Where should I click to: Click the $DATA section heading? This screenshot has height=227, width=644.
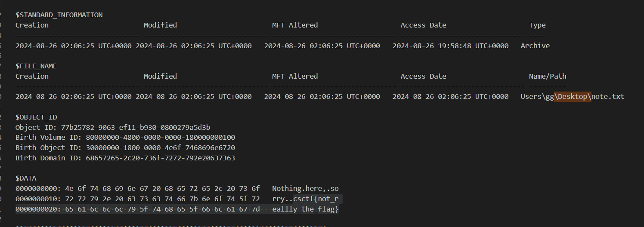pos(28,178)
